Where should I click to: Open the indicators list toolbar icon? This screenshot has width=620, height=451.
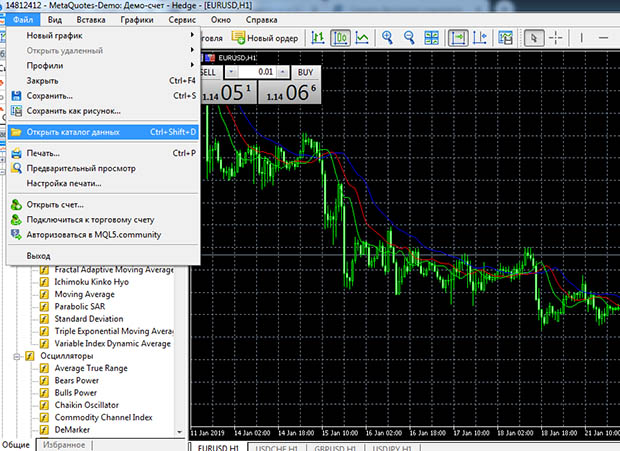tap(505, 38)
